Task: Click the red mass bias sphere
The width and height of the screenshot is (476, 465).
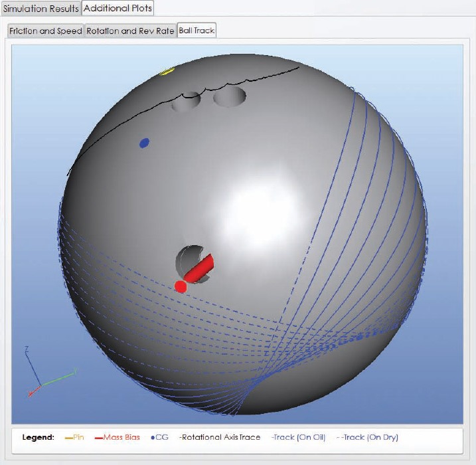Action: coord(180,286)
